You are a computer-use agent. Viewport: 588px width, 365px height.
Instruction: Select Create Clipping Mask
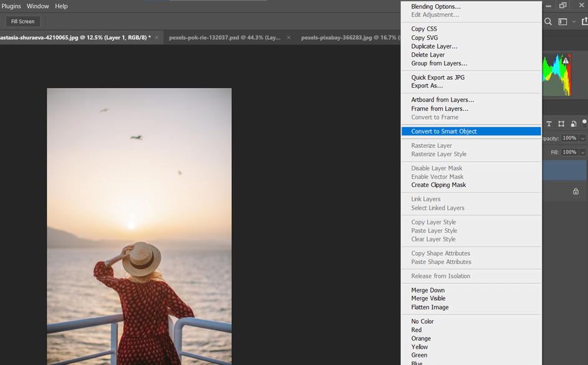coord(438,185)
